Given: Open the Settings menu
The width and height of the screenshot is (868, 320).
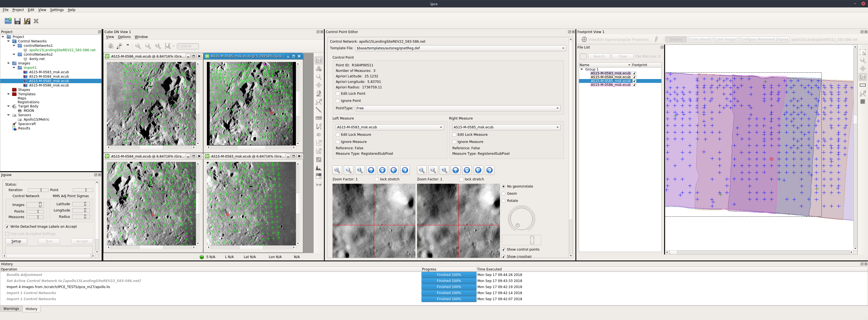Looking at the screenshot, I should click(57, 10).
